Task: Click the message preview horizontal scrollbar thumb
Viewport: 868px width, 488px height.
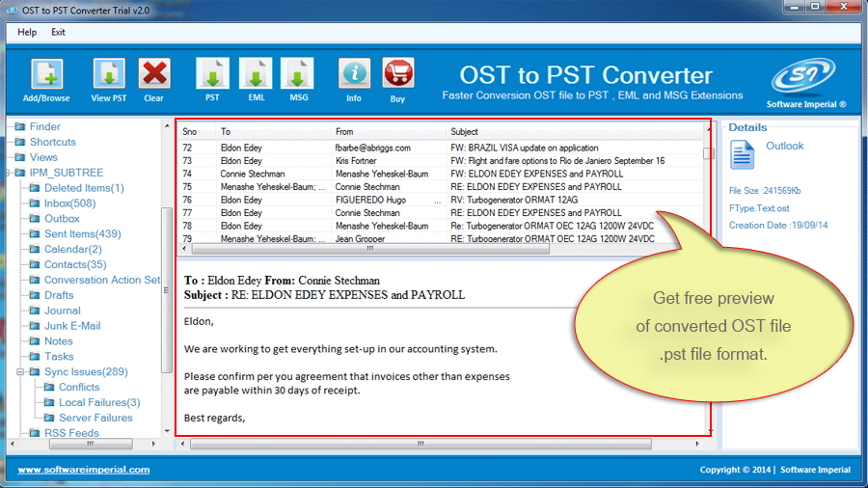Action: (420, 444)
